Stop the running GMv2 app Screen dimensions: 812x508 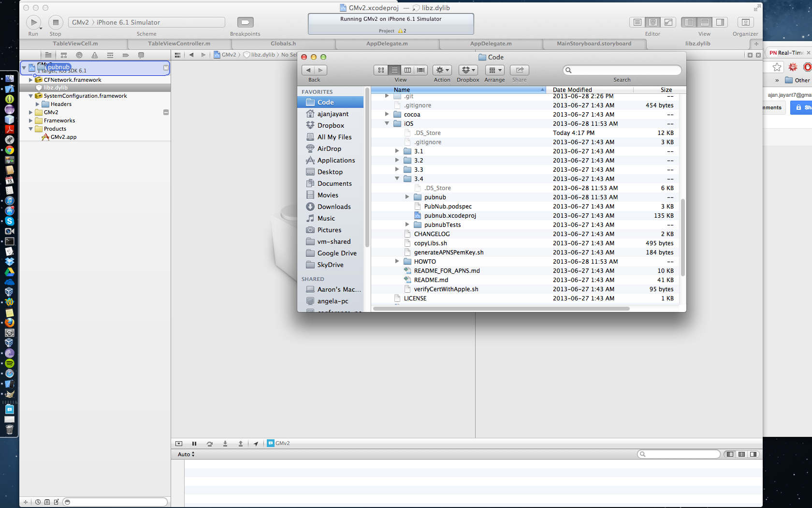[56, 22]
